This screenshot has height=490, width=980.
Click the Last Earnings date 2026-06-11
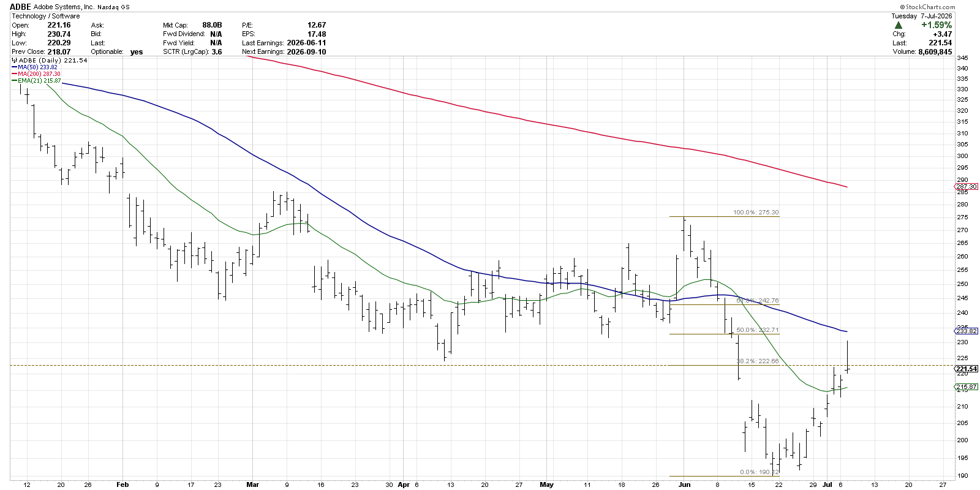(x=306, y=43)
